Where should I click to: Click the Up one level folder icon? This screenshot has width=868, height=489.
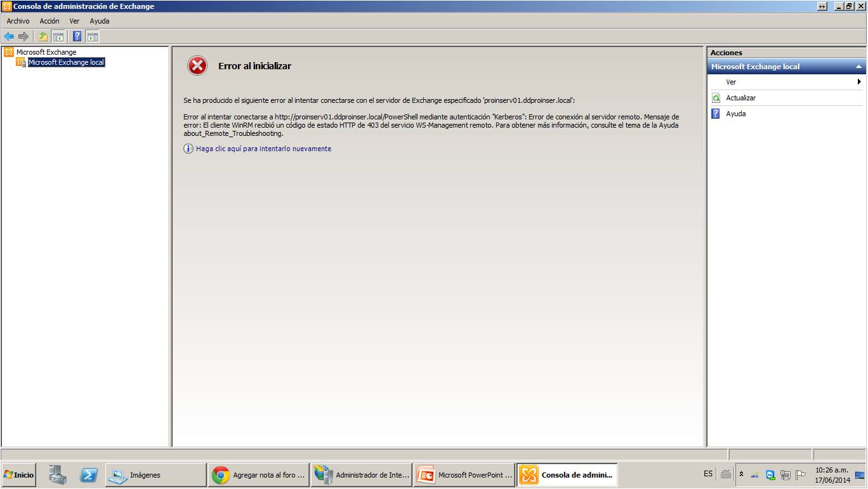(x=43, y=37)
